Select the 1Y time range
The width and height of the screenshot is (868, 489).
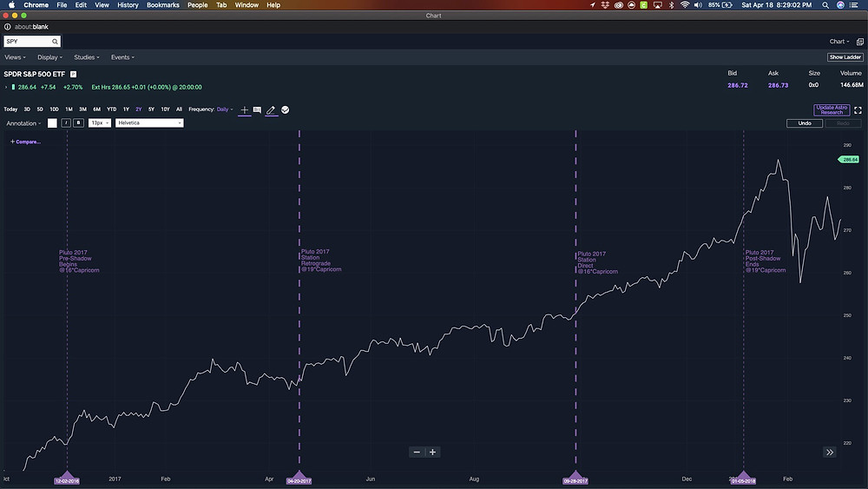click(x=126, y=109)
